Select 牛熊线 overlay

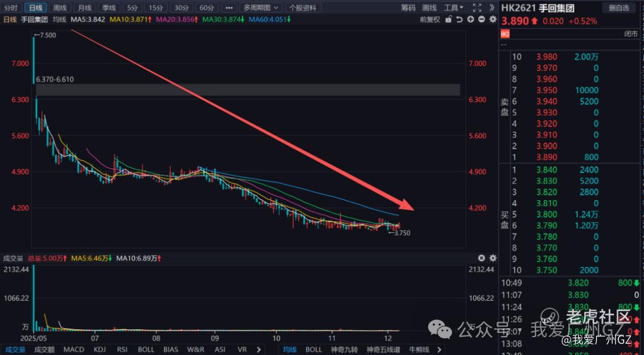click(x=419, y=350)
